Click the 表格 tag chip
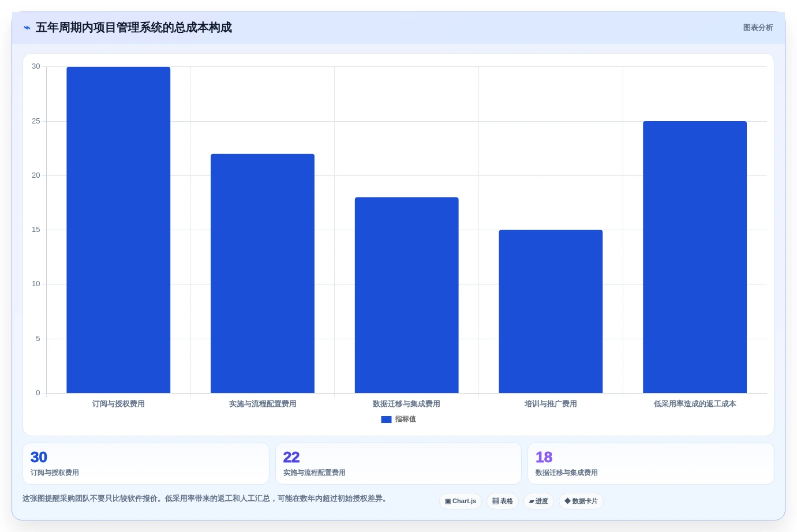Image resolution: width=797 pixels, height=532 pixels. [503, 501]
